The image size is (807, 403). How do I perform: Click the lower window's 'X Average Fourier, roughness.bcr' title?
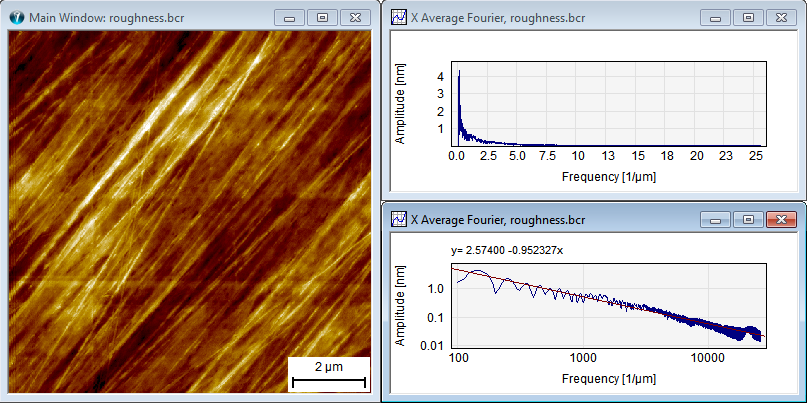pyautogui.click(x=498, y=221)
